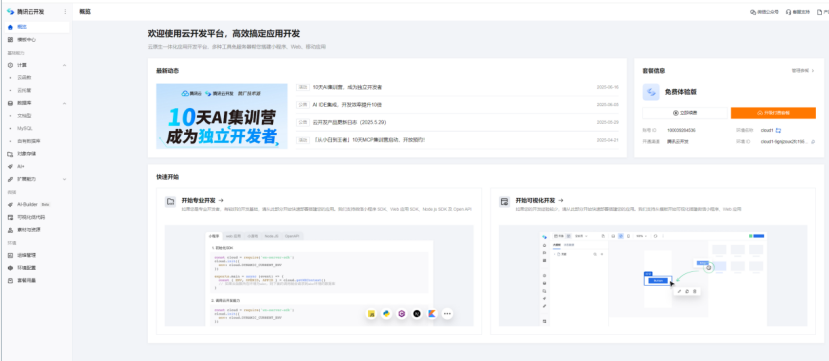Click the environment name cloud1
The height and width of the screenshot is (361, 829).
[x=767, y=130]
